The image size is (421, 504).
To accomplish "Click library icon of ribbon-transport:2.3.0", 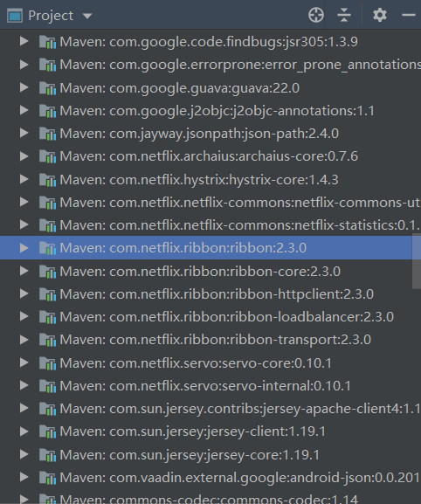I will (x=47, y=340).
